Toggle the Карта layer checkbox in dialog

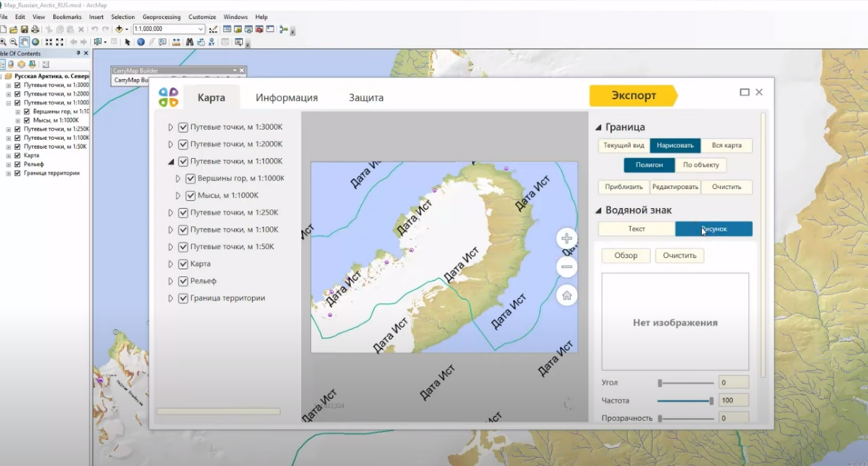pos(183,263)
